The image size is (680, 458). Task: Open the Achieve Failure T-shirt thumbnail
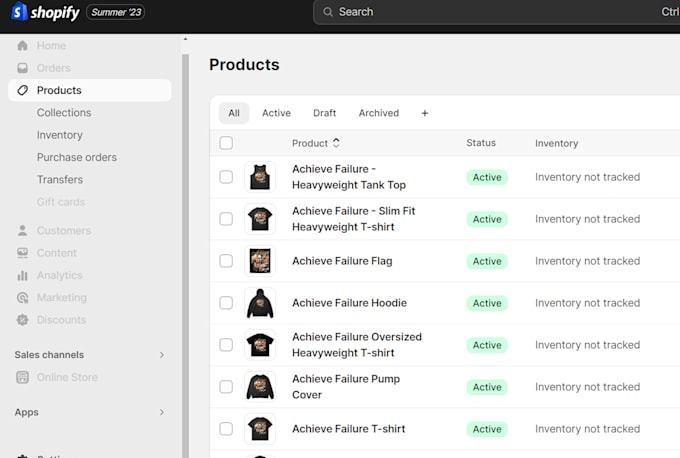260,429
